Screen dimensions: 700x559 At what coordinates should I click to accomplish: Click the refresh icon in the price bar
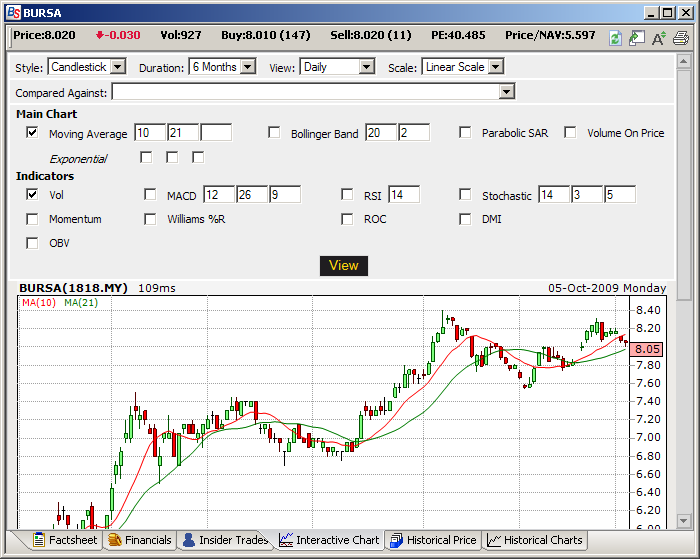pyautogui.click(x=615, y=38)
